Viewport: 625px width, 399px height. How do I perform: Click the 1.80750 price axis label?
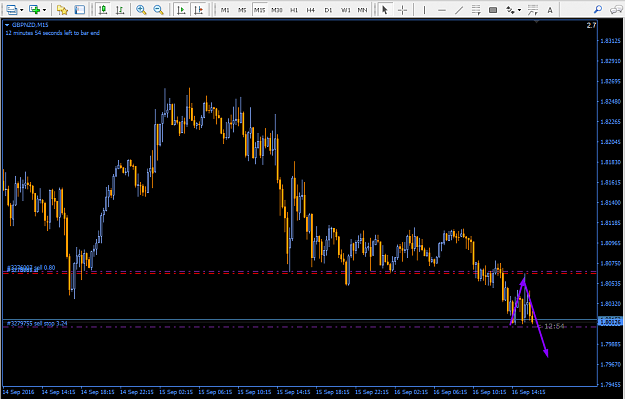[x=610, y=263]
